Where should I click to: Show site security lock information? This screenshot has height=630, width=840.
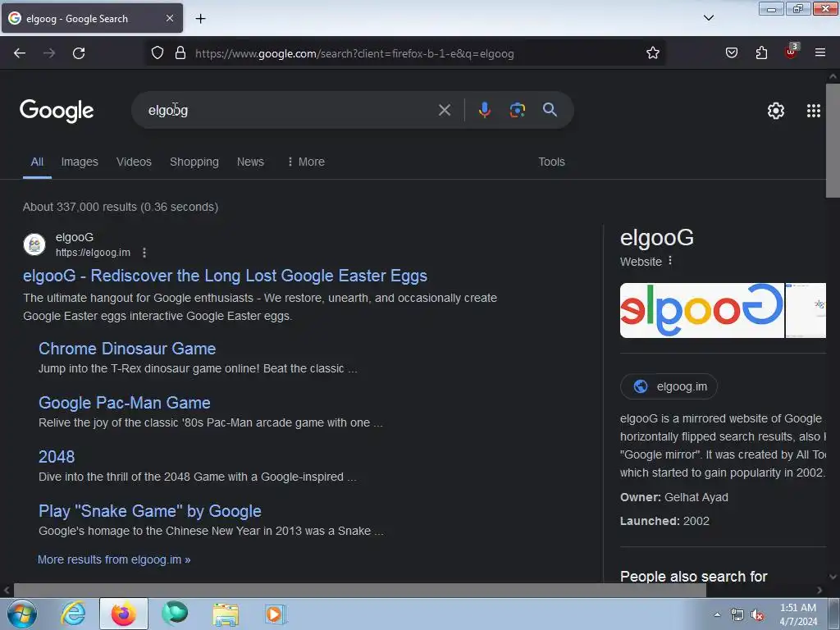pos(180,53)
